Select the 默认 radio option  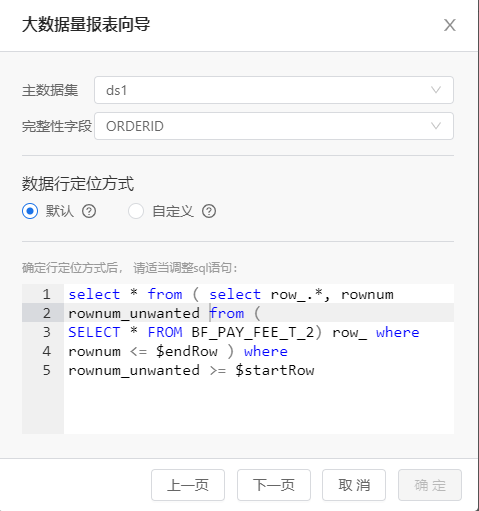(30, 211)
